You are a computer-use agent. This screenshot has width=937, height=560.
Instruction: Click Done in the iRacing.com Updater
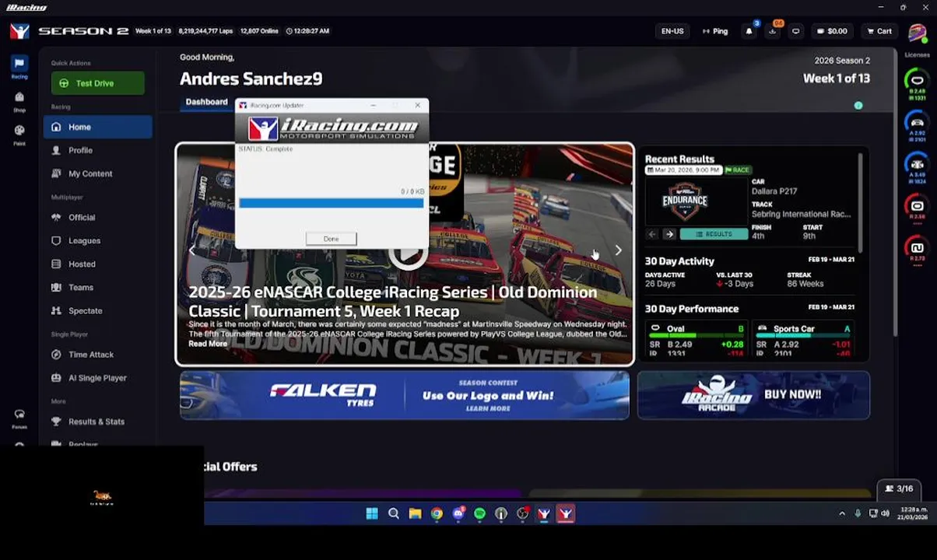(x=331, y=239)
